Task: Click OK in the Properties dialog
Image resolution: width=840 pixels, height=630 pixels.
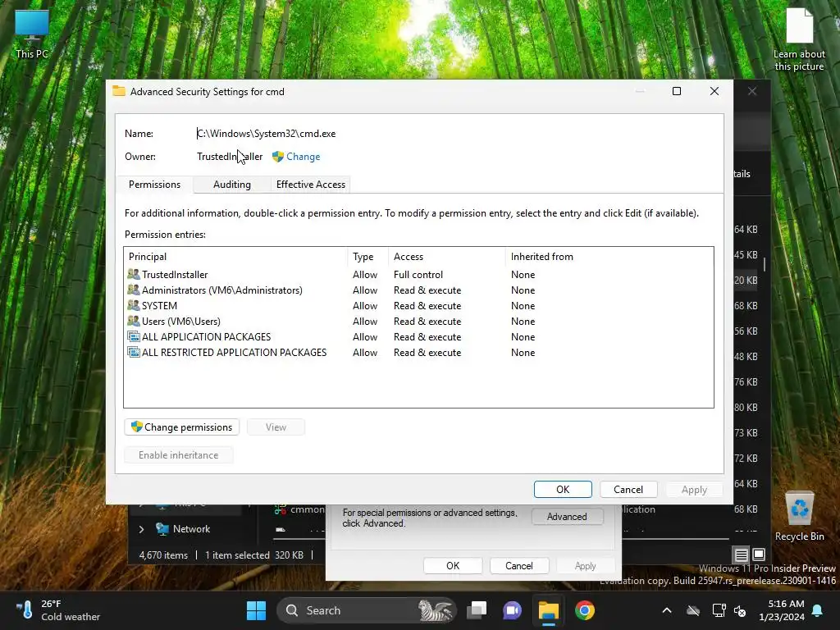Action: [x=453, y=566]
